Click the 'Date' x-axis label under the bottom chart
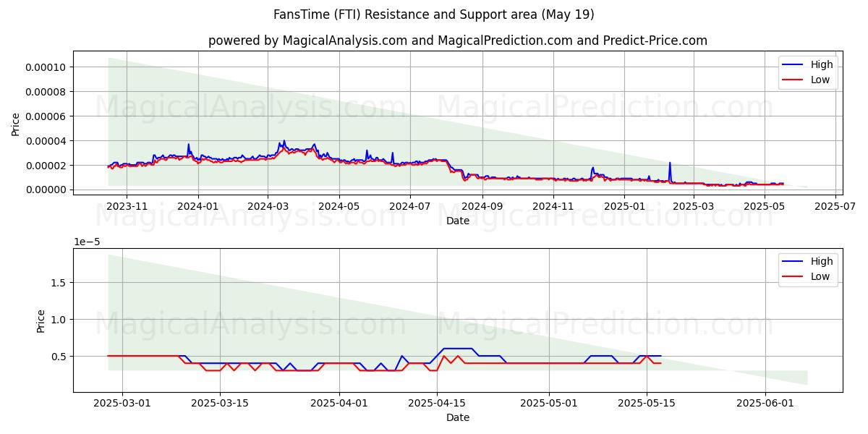868x434 pixels. coord(457,417)
